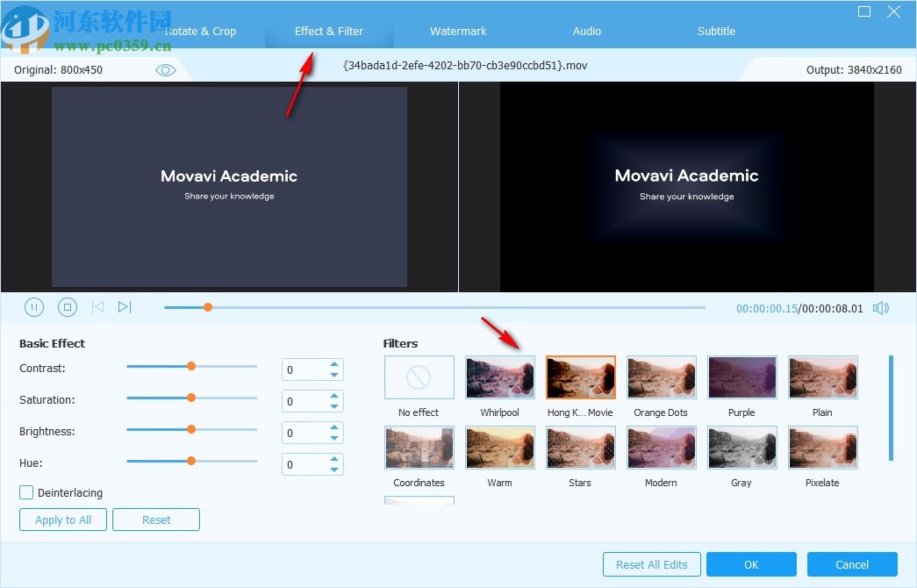Click Reset All Edits

click(651, 564)
